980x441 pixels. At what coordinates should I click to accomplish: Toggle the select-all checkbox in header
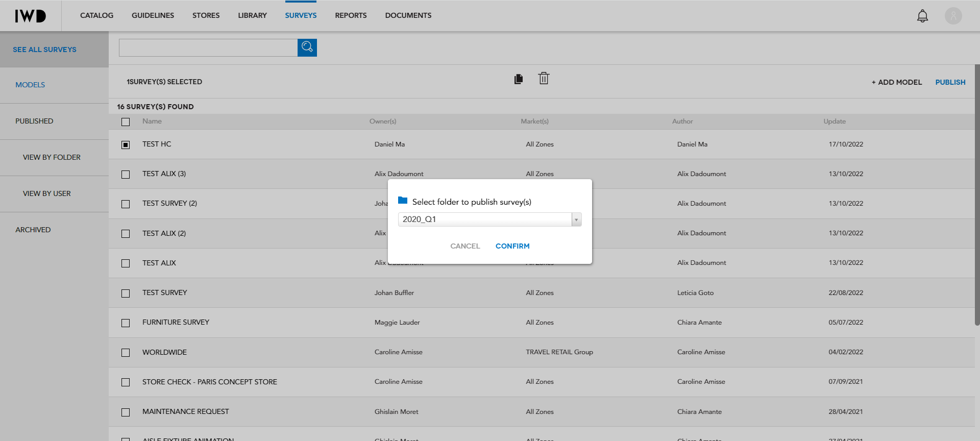126,122
